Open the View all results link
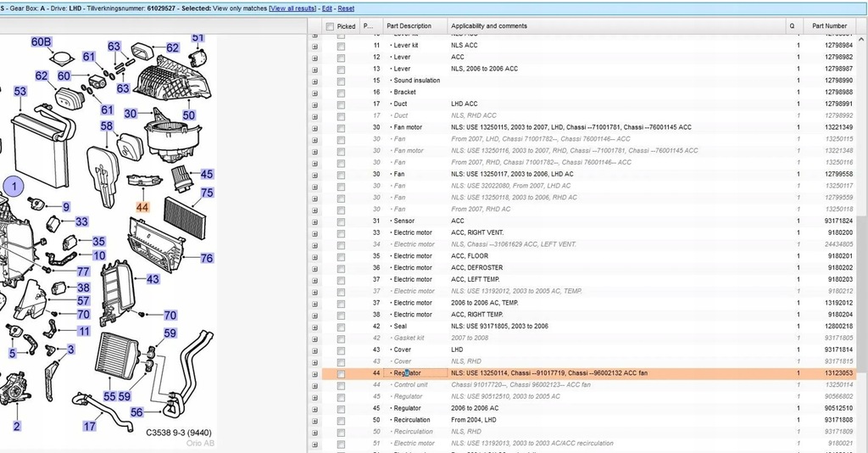 (x=294, y=8)
